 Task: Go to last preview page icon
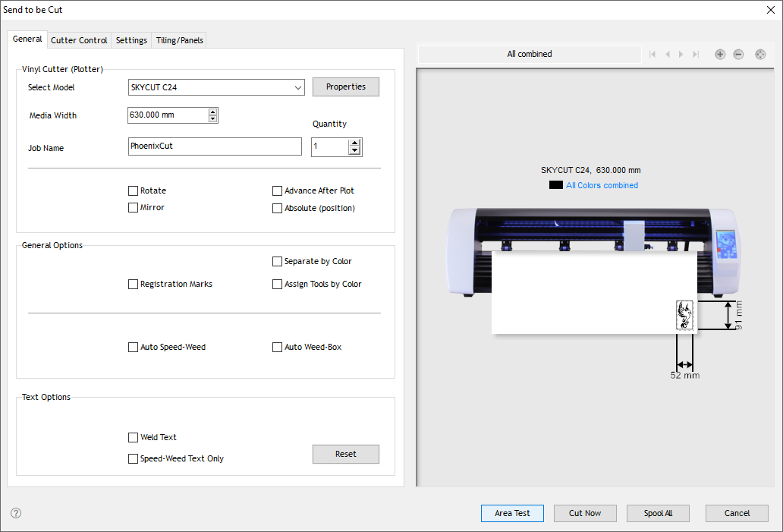696,55
